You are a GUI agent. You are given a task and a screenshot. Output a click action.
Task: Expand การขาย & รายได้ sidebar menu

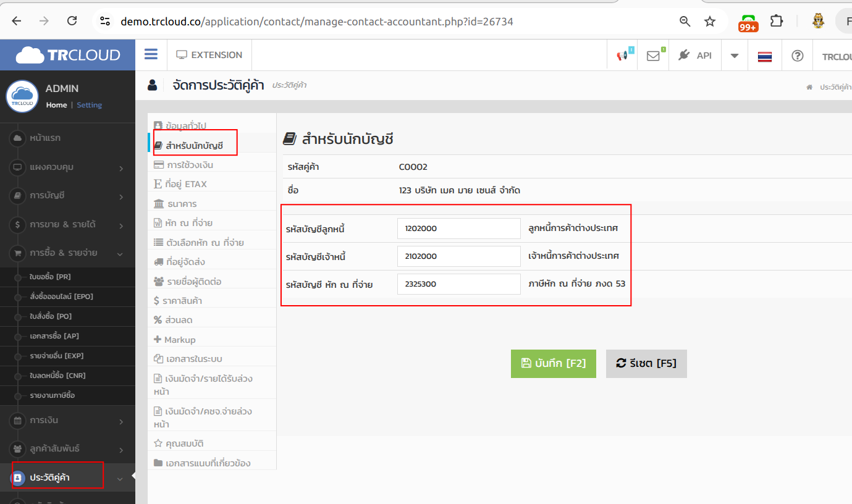(67, 224)
